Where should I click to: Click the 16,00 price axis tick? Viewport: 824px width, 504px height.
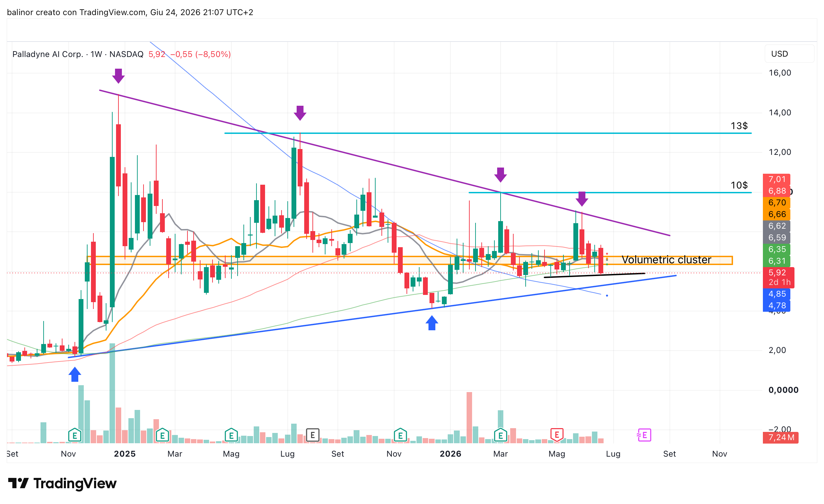tap(780, 73)
